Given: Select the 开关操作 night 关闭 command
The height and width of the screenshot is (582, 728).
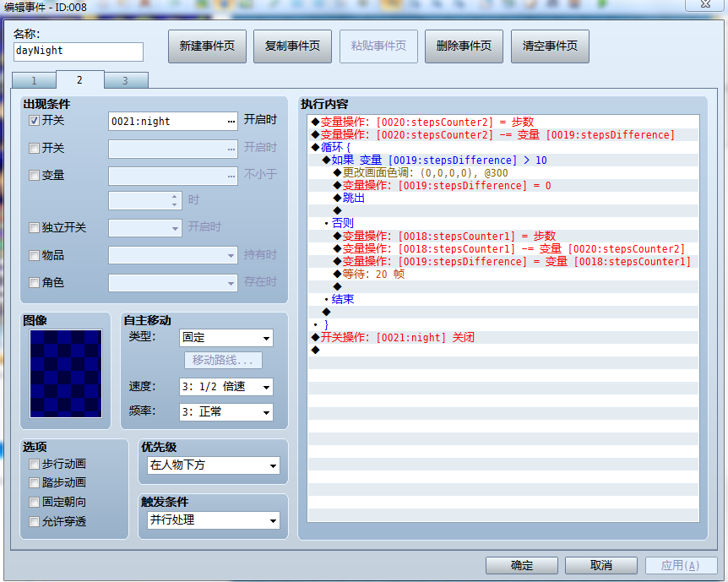Looking at the screenshot, I should coord(503,337).
